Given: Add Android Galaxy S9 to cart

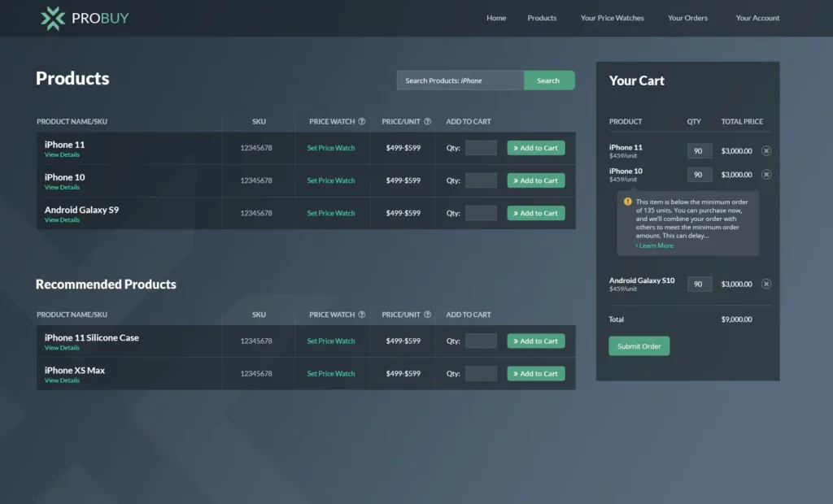Looking at the screenshot, I should (x=536, y=213).
